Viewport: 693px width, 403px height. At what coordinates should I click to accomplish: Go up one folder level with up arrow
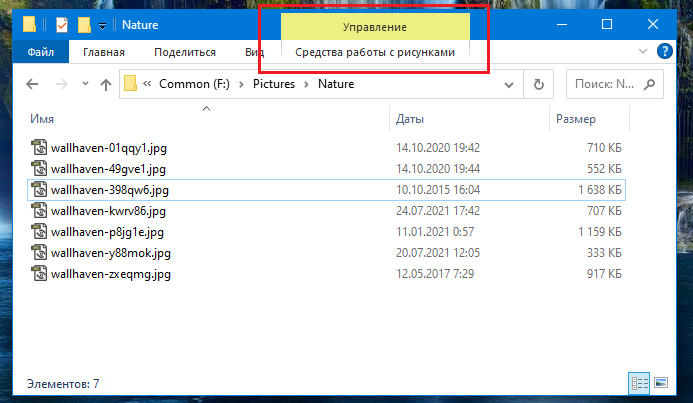106,85
